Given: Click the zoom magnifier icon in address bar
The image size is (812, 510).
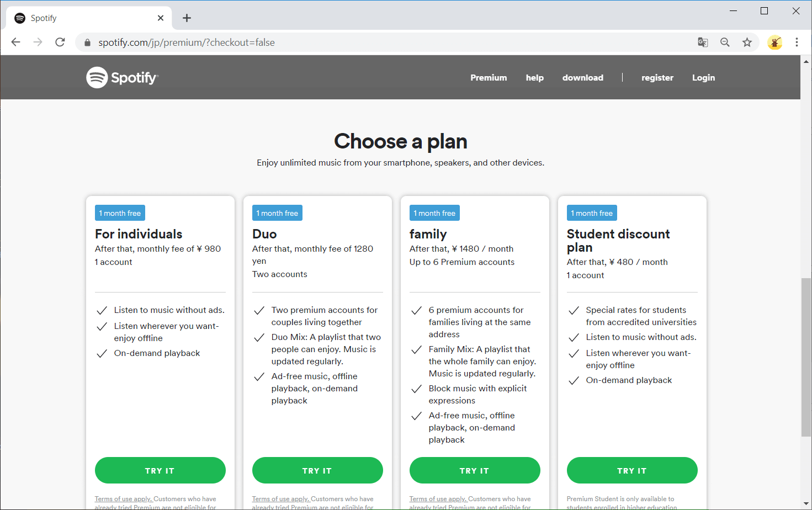Looking at the screenshot, I should point(725,42).
